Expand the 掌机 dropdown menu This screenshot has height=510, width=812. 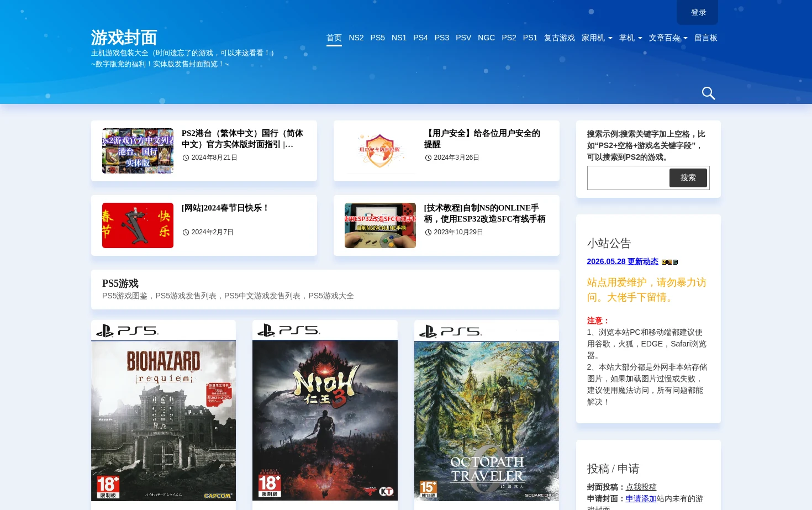coord(630,38)
